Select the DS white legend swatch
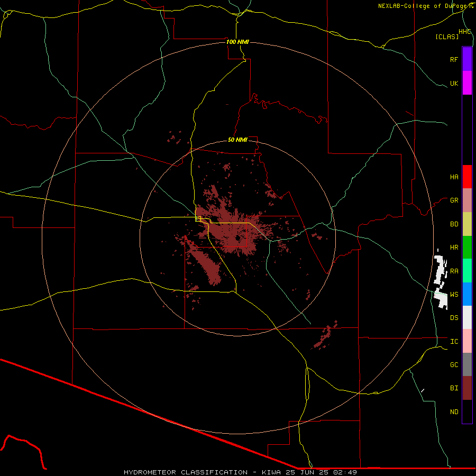Viewport: 476px width, 476px height. (467, 317)
